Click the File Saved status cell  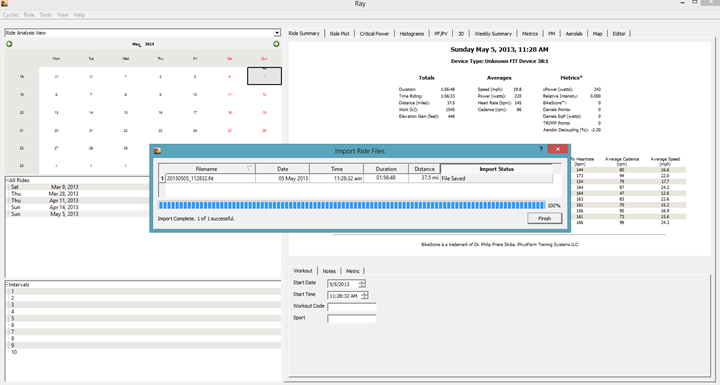496,178
